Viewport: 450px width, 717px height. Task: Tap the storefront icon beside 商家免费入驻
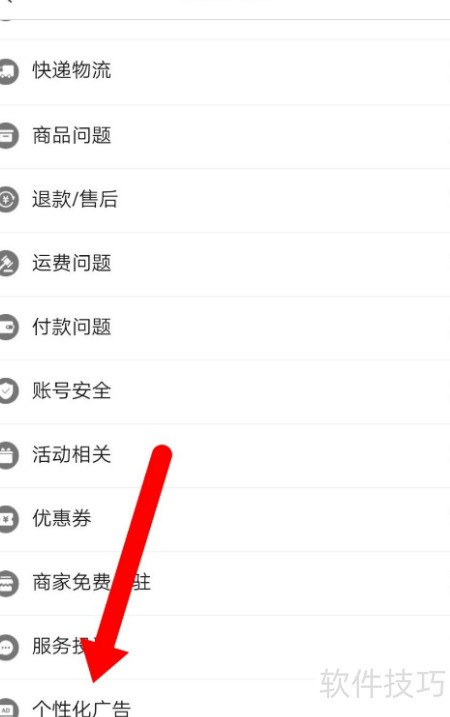[8, 583]
